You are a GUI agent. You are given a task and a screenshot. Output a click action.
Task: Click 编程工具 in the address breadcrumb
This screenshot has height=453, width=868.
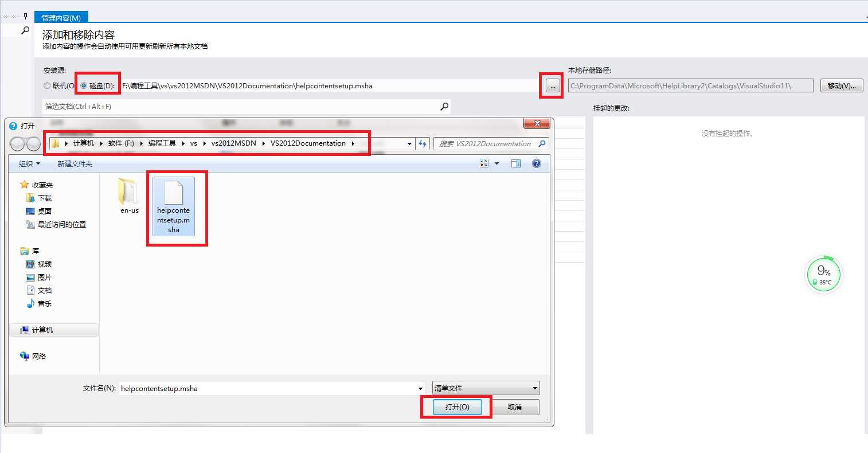tap(162, 143)
